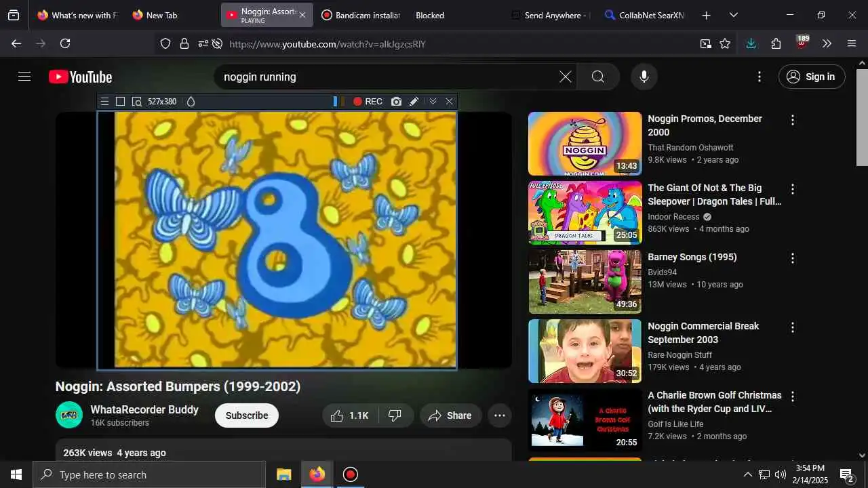Open the Firefox extensions puzzle icon

(x=776, y=43)
